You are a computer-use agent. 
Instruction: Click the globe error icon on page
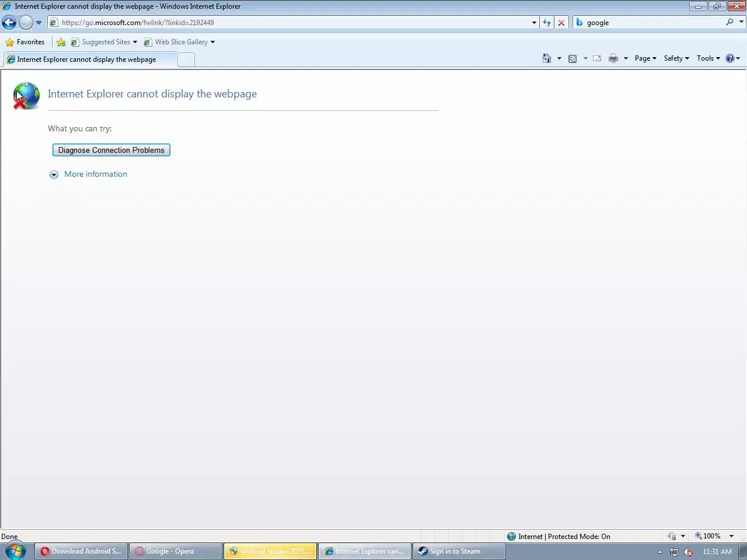pos(26,96)
